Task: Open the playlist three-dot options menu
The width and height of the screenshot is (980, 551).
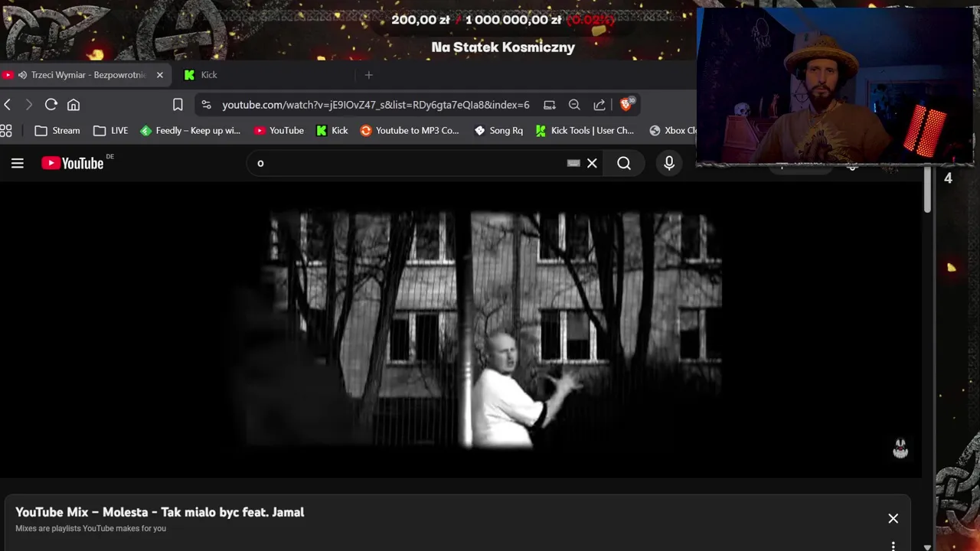Action: (x=893, y=546)
